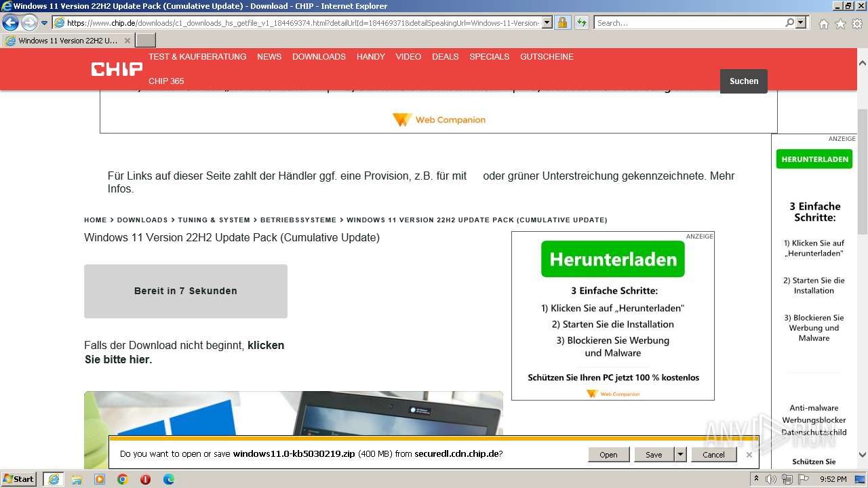Click the CHIP logo
Viewport: 868px width, 488px height.
click(x=117, y=68)
